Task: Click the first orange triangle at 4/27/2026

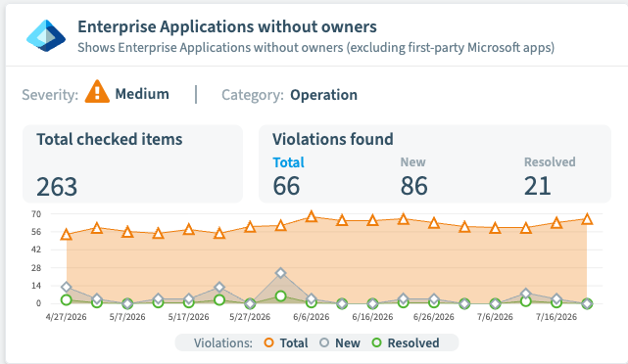Action: tap(67, 235)
